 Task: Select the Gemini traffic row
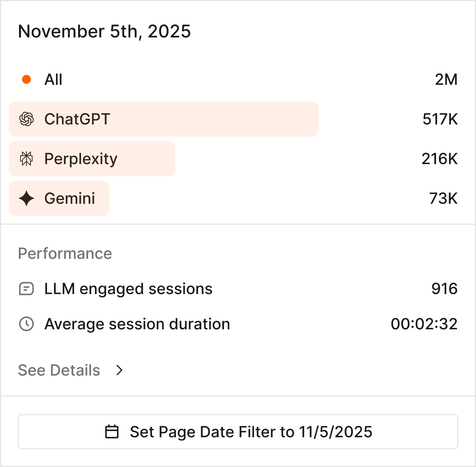[59, 198]
